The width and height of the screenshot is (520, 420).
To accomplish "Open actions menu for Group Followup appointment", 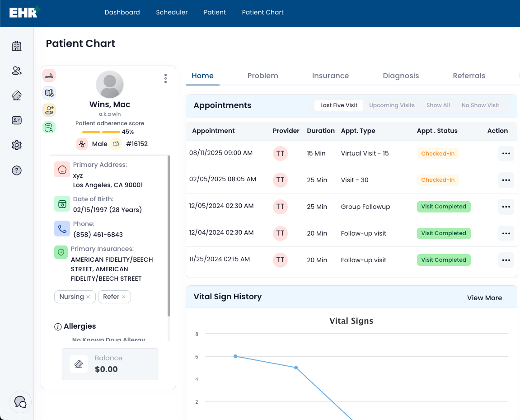I will click(506, 207).
